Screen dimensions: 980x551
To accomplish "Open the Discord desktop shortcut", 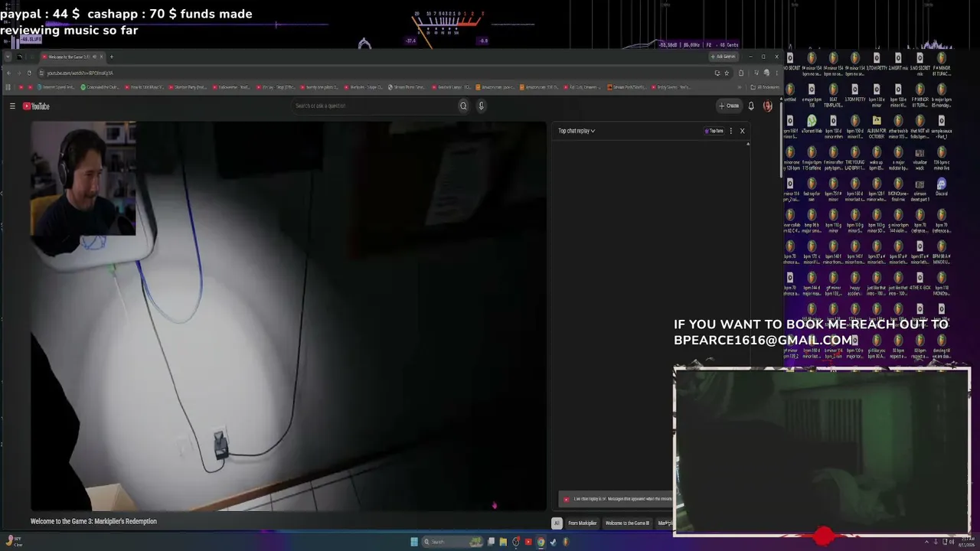I will [941, 187].
